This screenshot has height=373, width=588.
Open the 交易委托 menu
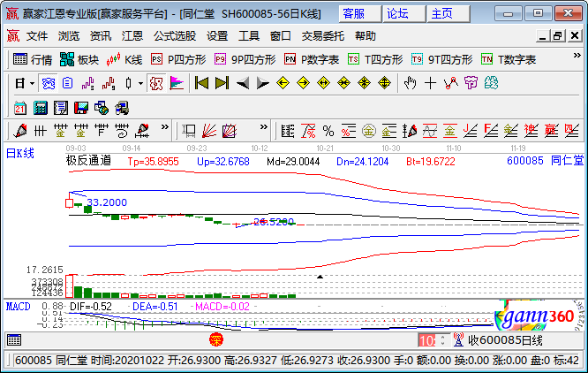pos(323,36)
